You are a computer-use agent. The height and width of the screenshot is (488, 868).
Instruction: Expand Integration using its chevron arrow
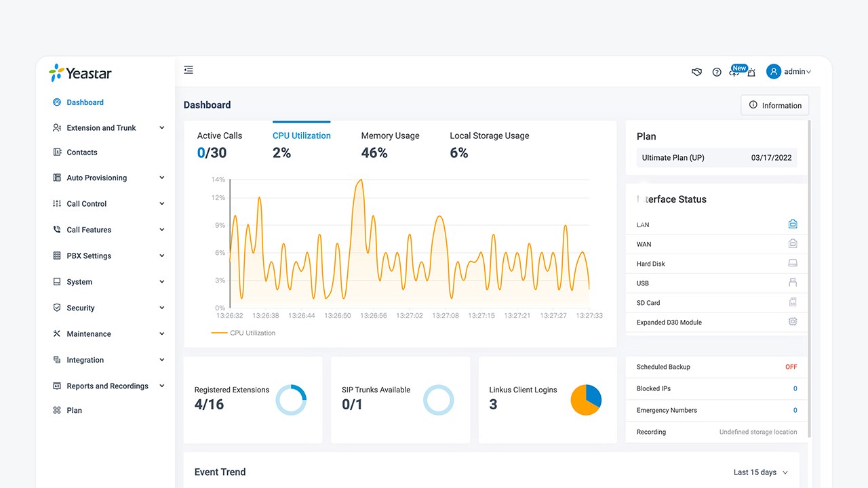tap(162, 360)
